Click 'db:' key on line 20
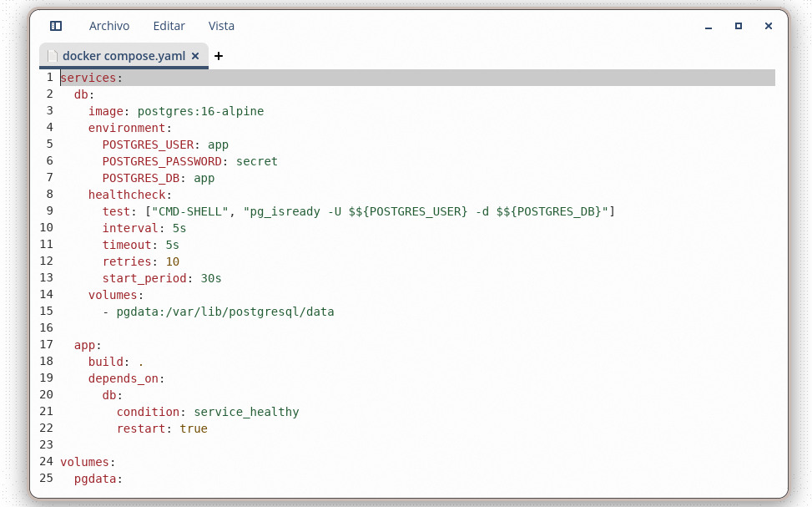This screenshot has width=812, height=507. [x=113, y=395]
